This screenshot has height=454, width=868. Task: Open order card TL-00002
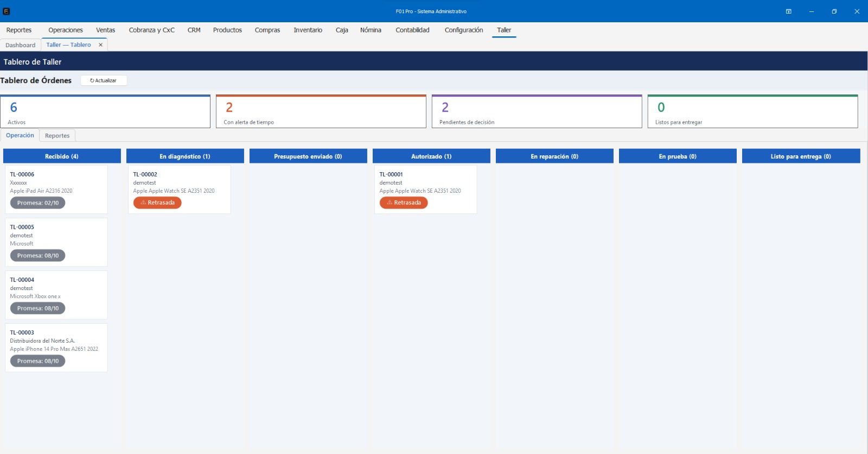click(x=180, y=190)
